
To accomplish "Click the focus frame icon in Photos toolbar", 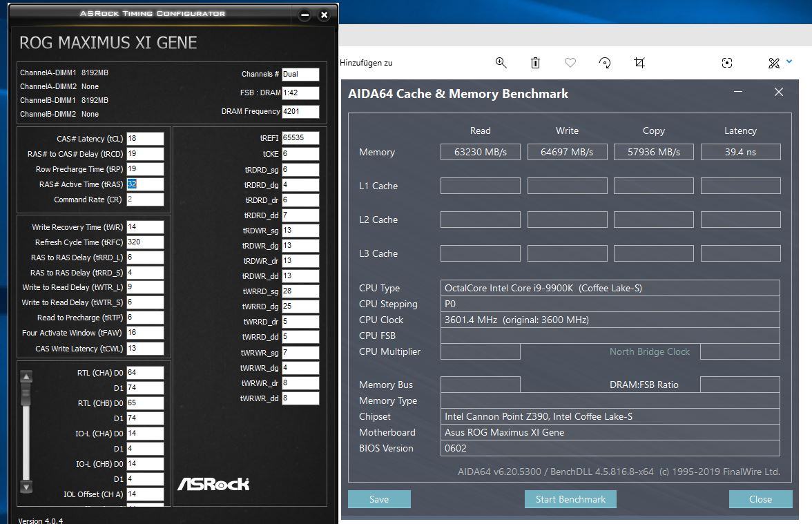I will [x=727, y=63].
